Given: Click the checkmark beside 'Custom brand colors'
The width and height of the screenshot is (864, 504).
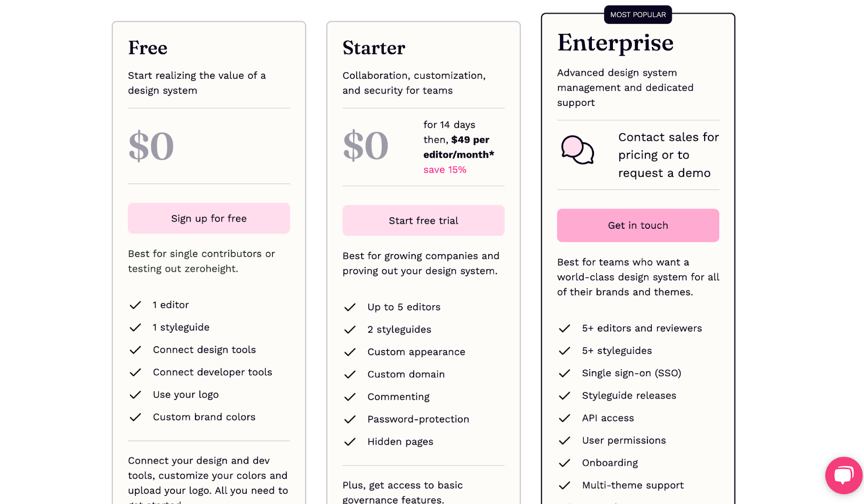Looking at the screenshot, I should 136,417.
